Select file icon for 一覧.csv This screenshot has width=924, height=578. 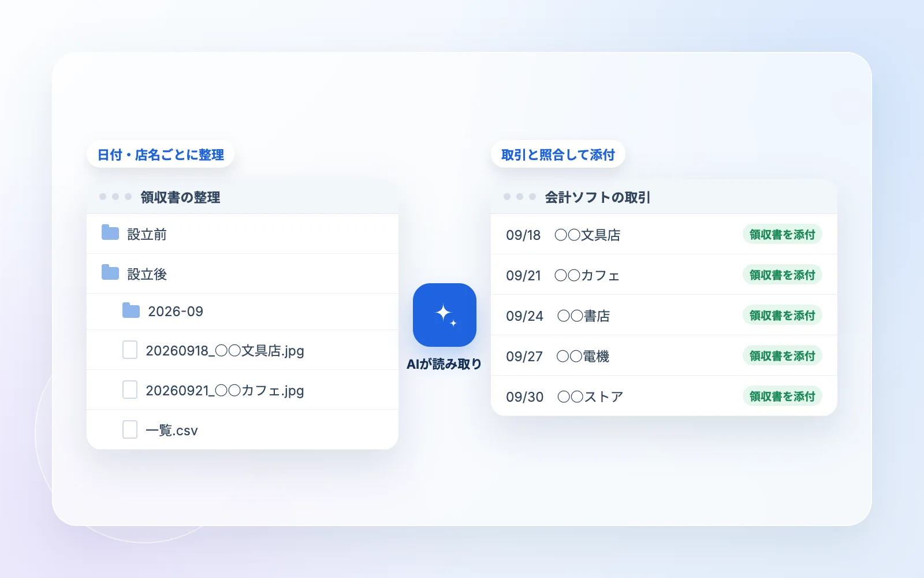pos(130,430)
